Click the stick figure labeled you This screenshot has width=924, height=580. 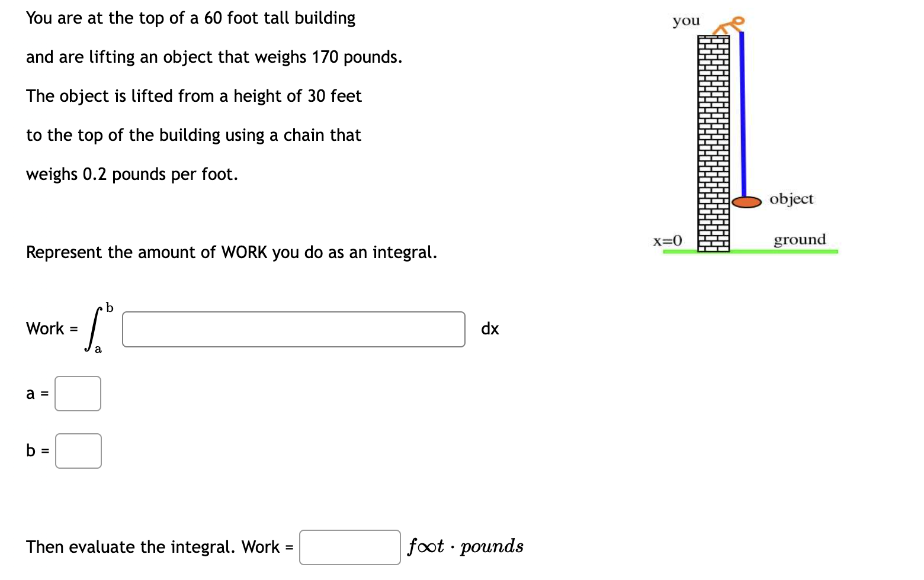pos(727,25)
